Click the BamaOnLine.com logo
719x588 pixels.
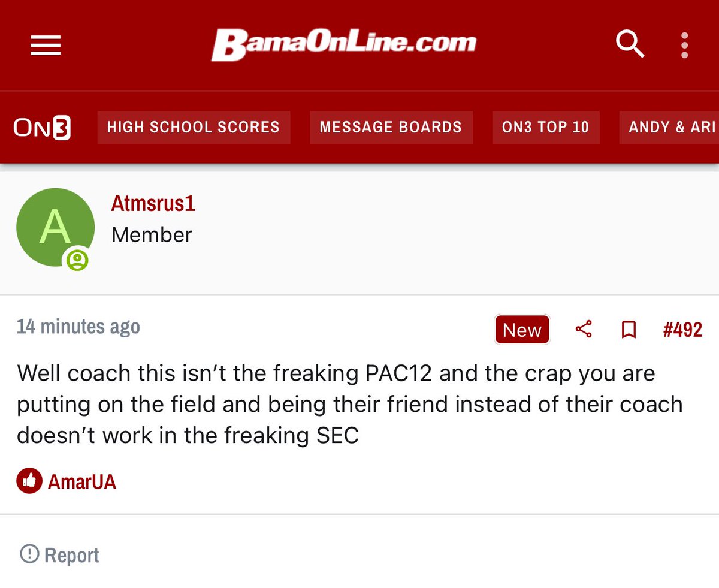click(x=344, y=45)
